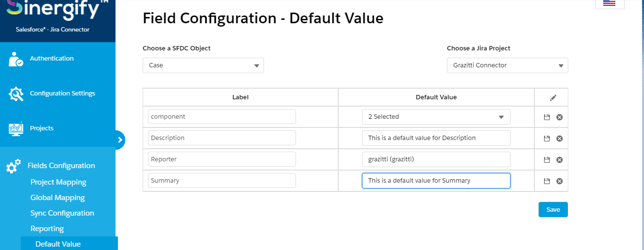Open the Choose a SFDC Object dropdown
This screenshot has width=644, height=250.
click(203, 65)
